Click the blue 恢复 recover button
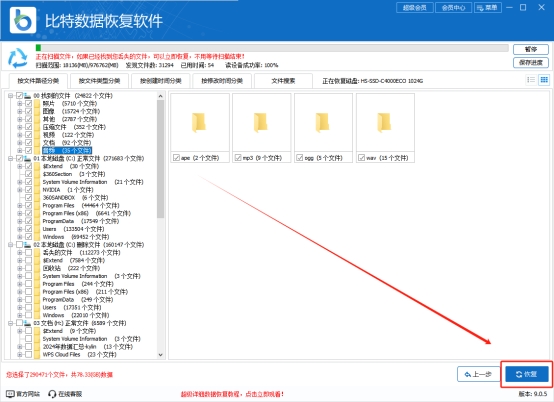This screenshot has height=402, width=554. point(527,374)
